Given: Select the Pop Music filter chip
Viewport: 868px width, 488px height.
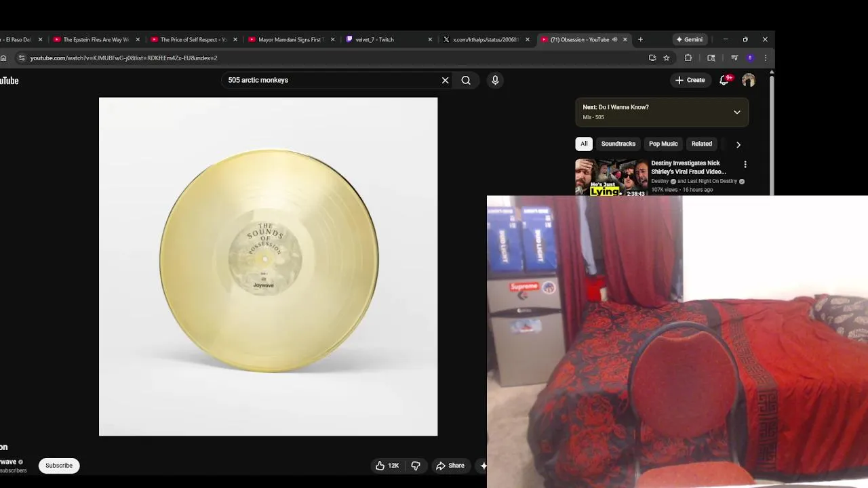Looking at the screenshot, I should [663, 144].
